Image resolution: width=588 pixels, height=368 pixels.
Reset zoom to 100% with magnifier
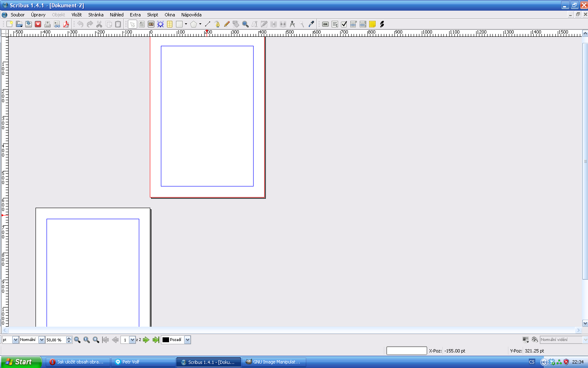(87, 340)
